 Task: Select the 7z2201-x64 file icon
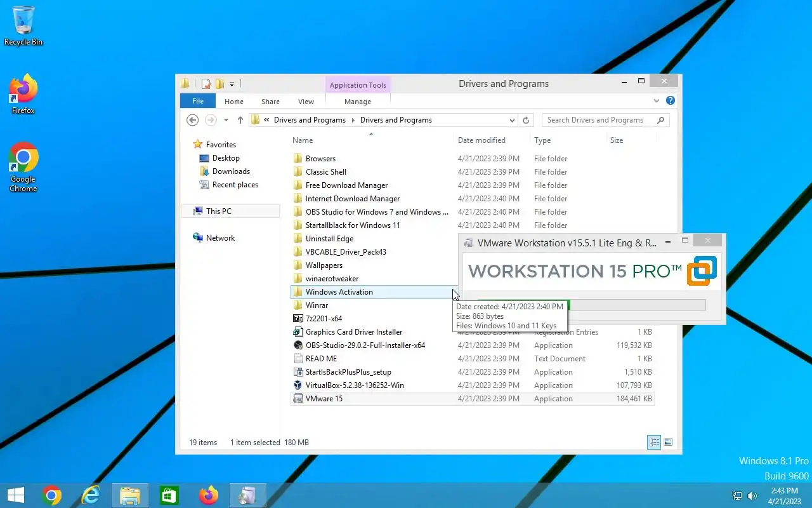click(x=298, y=319)
